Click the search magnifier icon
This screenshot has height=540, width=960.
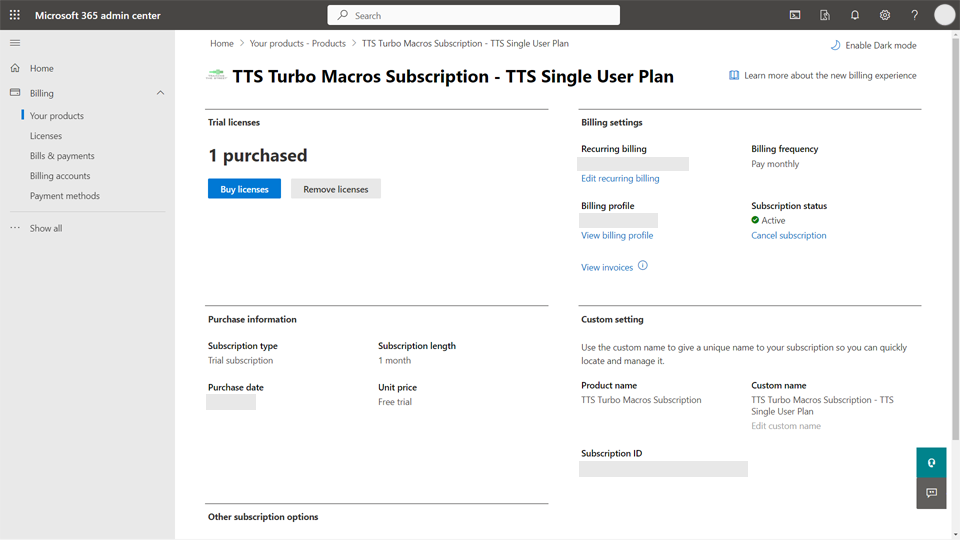pyautogui.click(x=343, y=15)
